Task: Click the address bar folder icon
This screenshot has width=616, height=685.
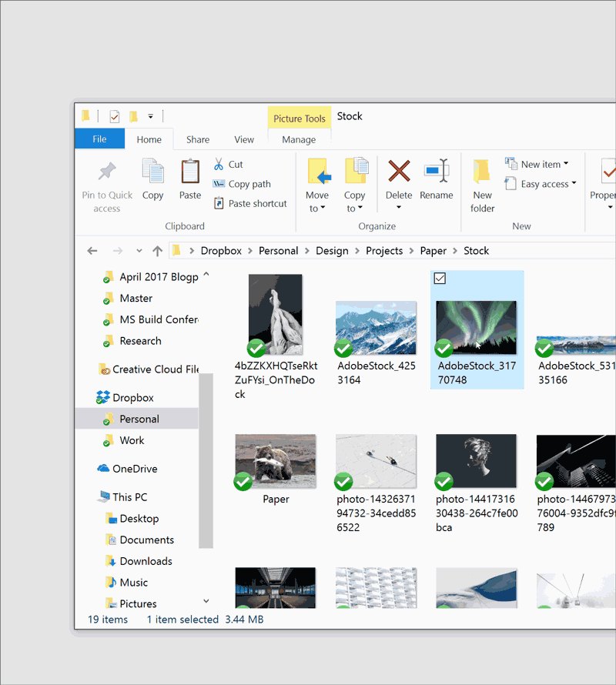Action: 176,250
